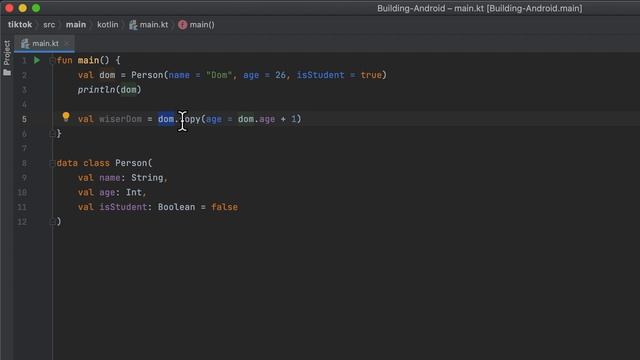Click wiserDom variable name on line 5
Screen dimensions: 640x360
(120, 119)
